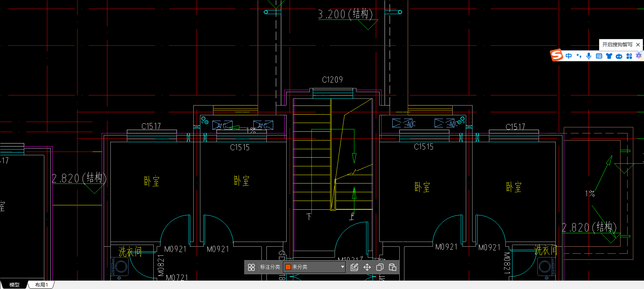Switch to the 布局1 layout tab
644x289 pixels.
[42, 285]
